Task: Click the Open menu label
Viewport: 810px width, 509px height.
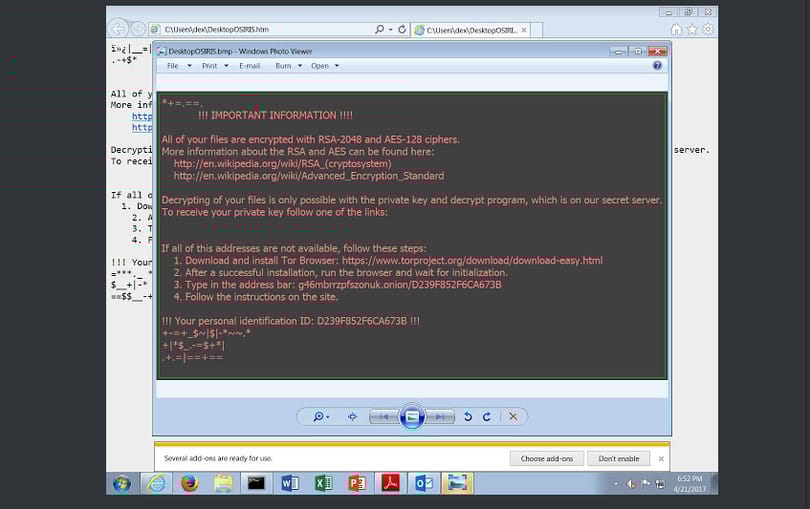Action: (320, 66)
